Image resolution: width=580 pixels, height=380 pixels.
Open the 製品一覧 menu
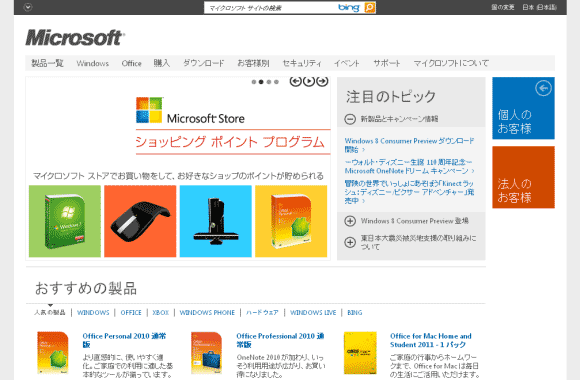[47, 63]
